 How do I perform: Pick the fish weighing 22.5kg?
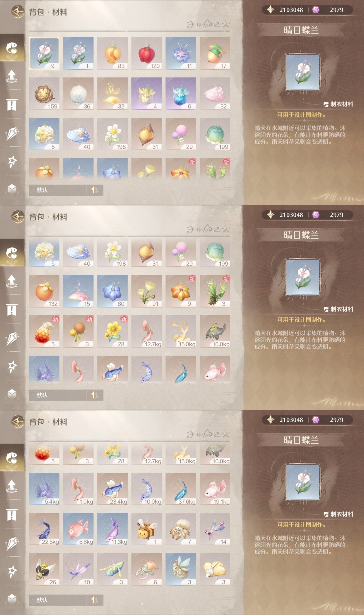(44, 529)
